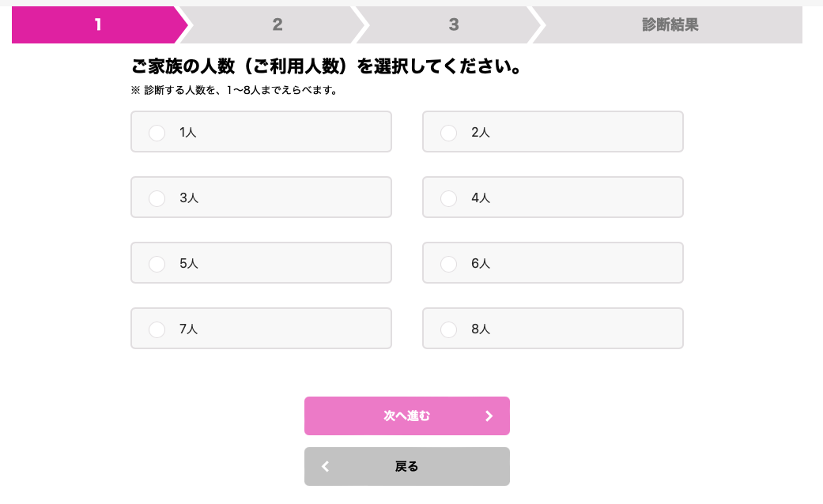
Task: Open the 診断結果 step
Action: 670,24
